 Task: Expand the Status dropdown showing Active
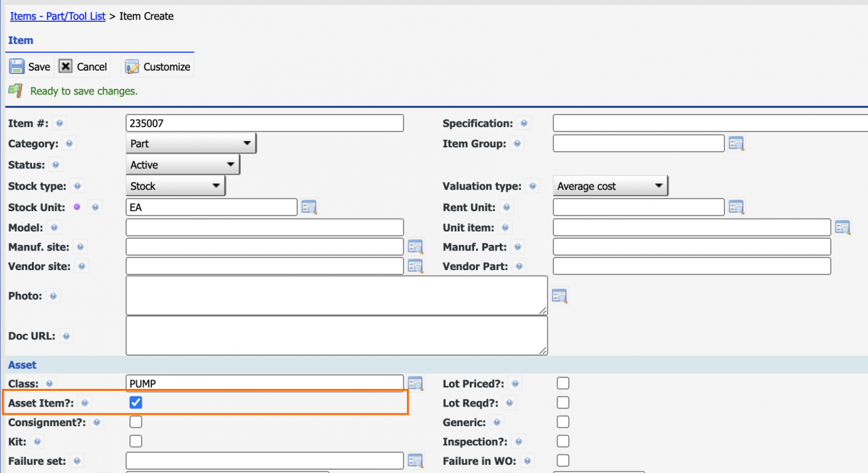pos(182,165)
